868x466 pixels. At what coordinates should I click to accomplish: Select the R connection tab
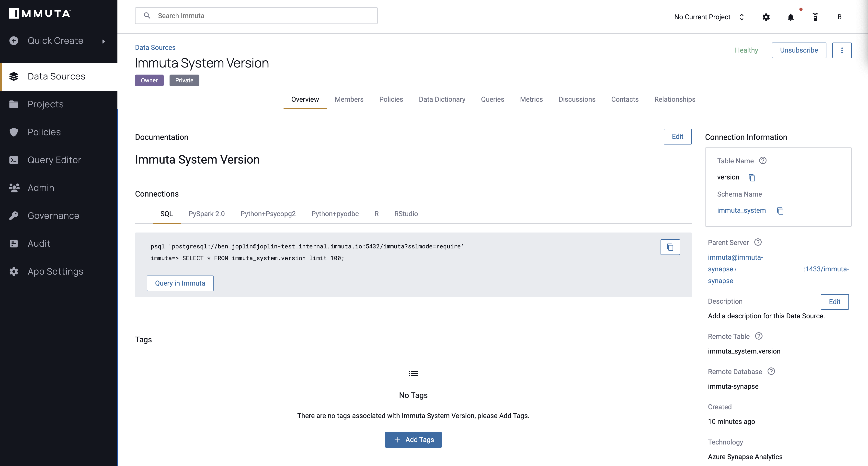376,214
